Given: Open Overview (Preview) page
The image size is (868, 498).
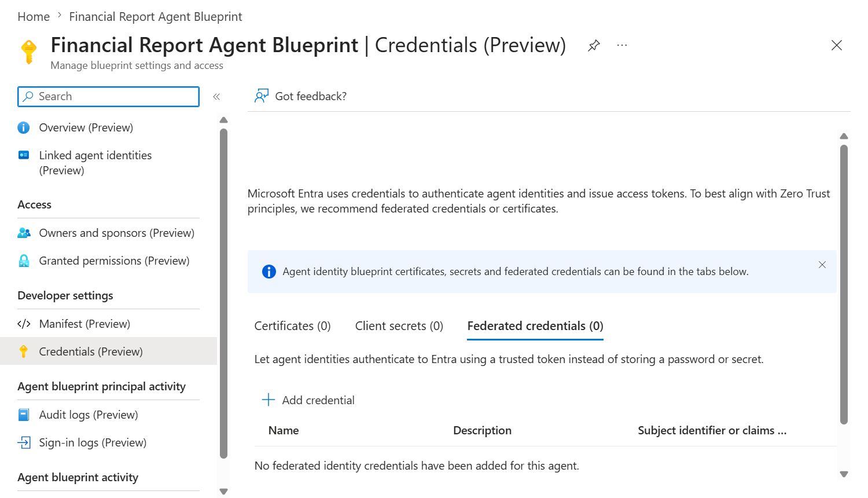Looking at the screenshot, I should pyautogui.click(x=86, y=127).
